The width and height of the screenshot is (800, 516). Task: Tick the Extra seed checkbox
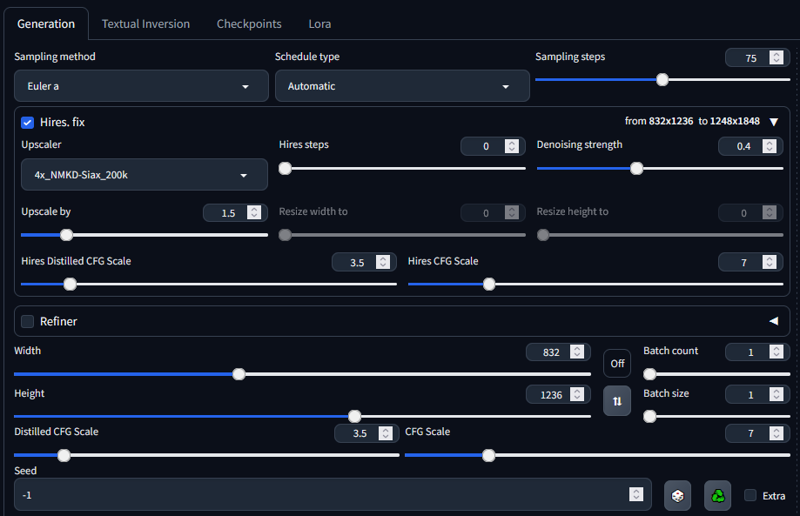(750, 495)
